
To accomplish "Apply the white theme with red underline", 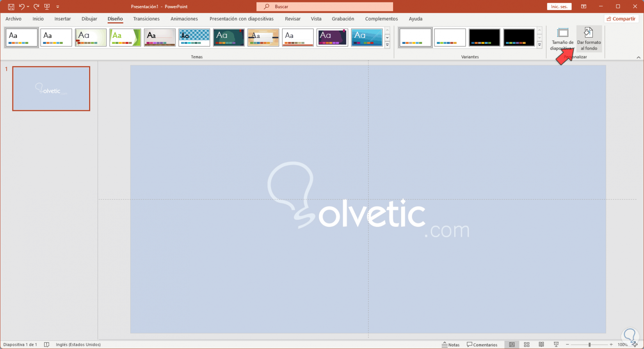I will 298,38.
